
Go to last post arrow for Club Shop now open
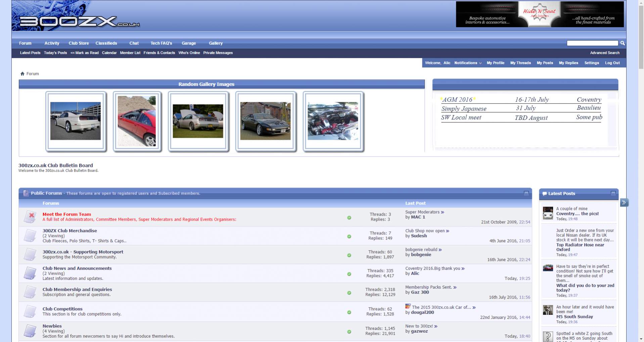[x=448, y=231]
